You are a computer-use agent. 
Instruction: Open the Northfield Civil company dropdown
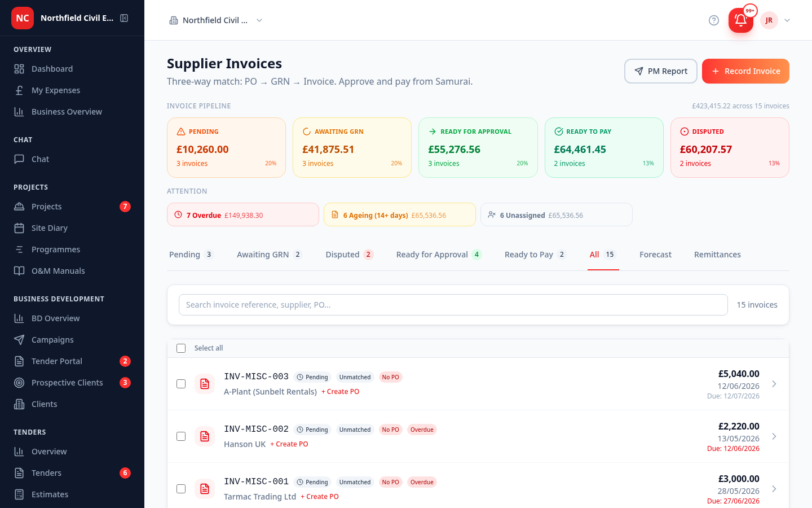pos(216,20)
